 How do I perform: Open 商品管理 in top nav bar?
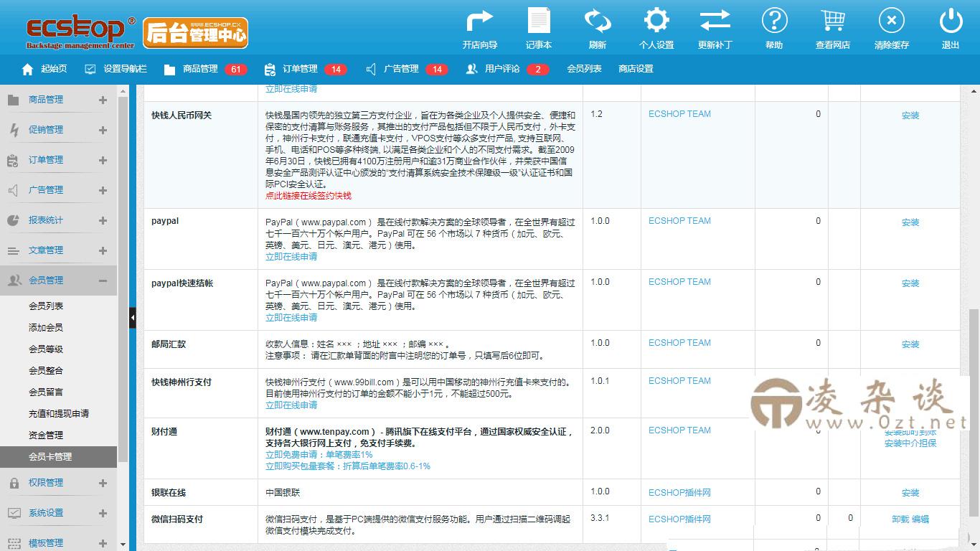(191, 69)
